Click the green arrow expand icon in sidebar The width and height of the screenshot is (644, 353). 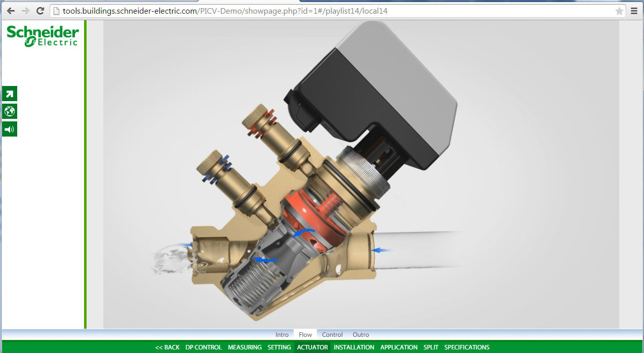tap(10, 94)
